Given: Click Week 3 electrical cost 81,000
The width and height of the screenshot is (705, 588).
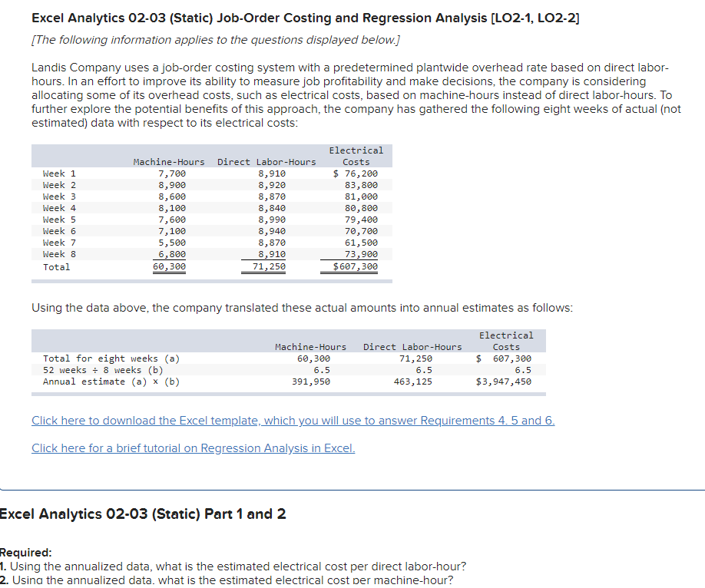Looking at the screenshot, I should coord(361,197).
